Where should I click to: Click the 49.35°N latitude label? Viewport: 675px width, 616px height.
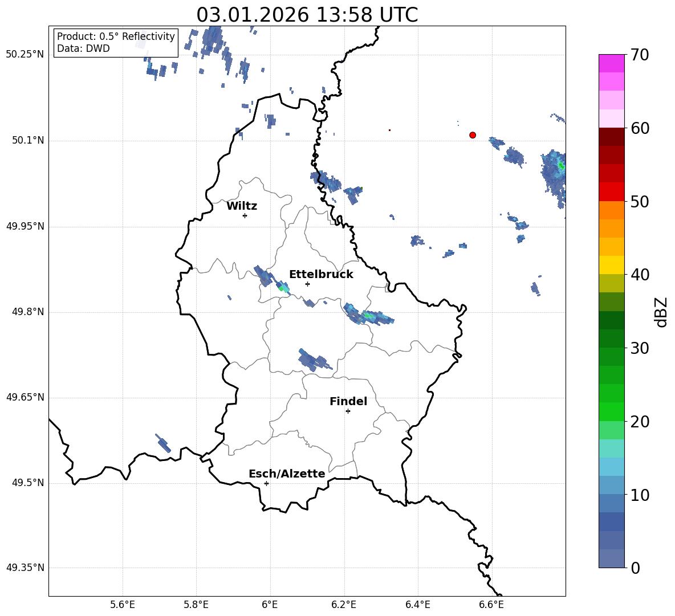[x=25, y=568]
